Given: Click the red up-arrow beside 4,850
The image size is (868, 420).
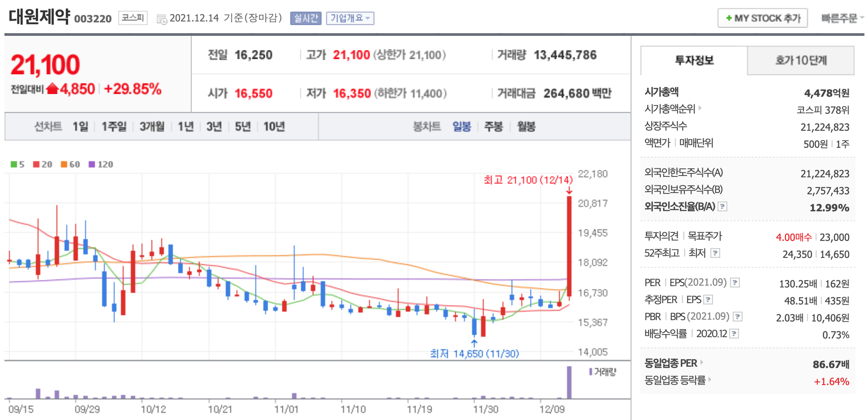Looking at the screenshot, I should [52, 89].
